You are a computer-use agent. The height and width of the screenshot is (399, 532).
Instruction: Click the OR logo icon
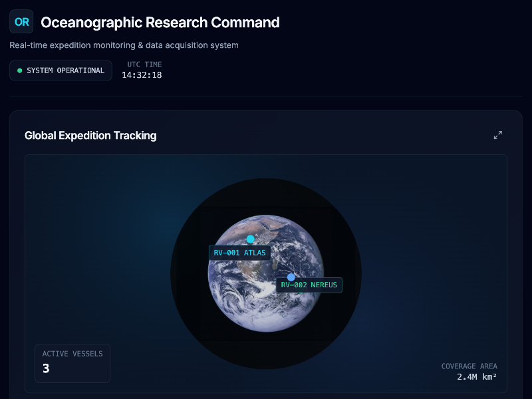coord(21,22)
